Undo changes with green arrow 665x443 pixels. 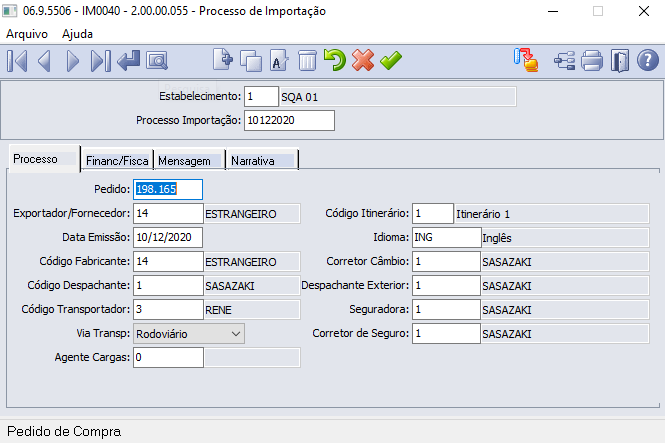(x=335, y=60)
